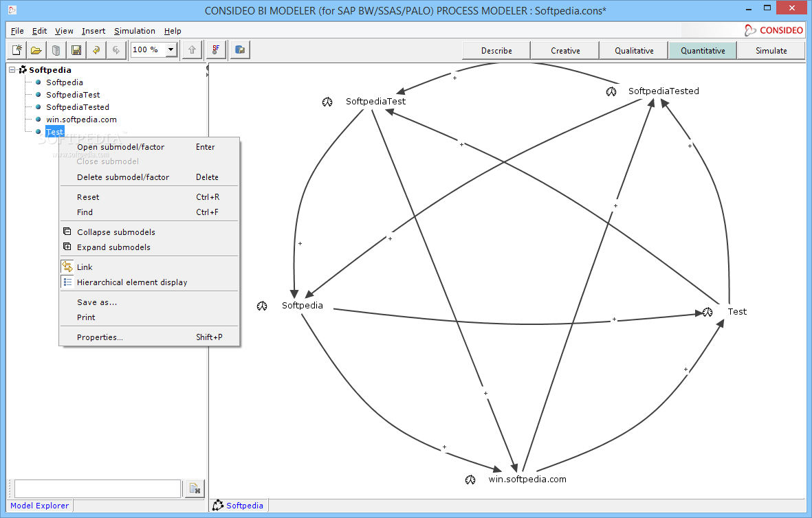Image resolution: width=812 pixels, height=518 pixels.
Task: Click the Link icon in context menu
Action: (x=67, y=267)
